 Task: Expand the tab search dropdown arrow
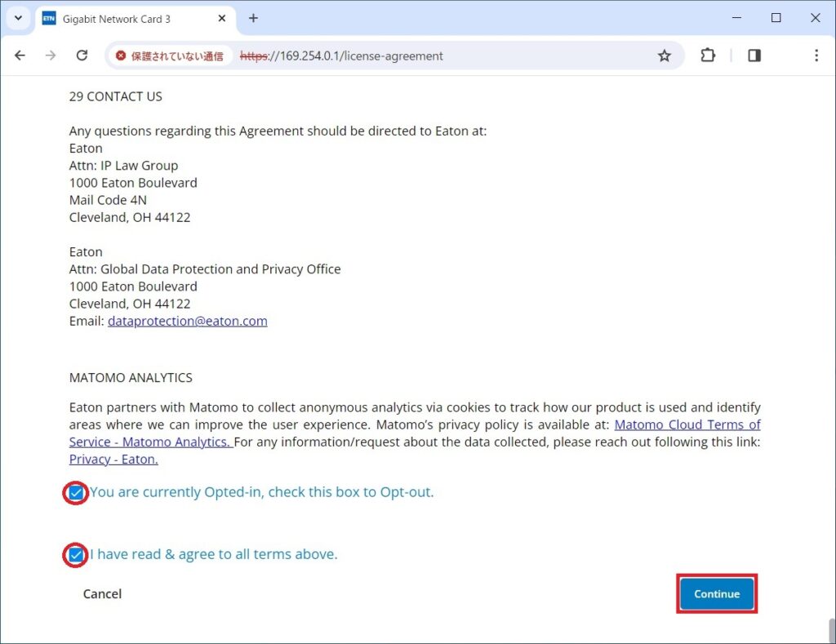click(x=18, y=18)
